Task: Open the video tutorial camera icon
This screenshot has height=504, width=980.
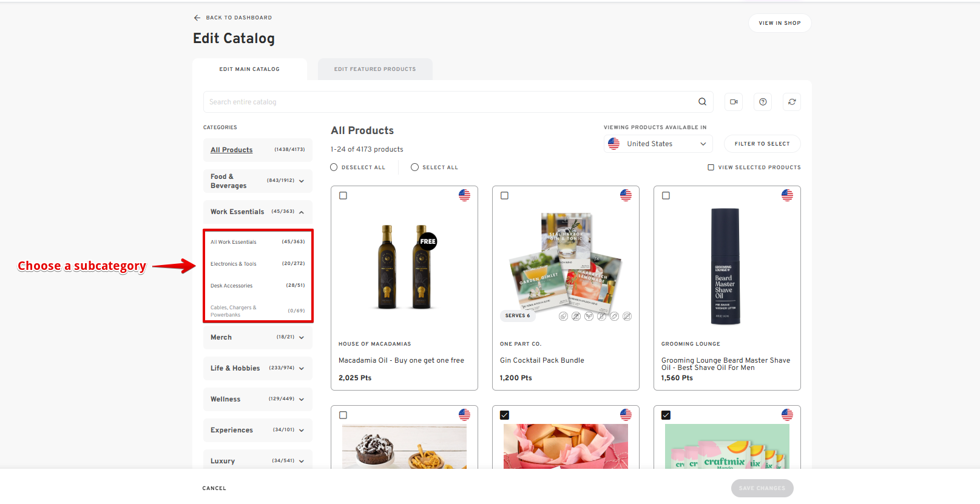Action: point(734,102)
